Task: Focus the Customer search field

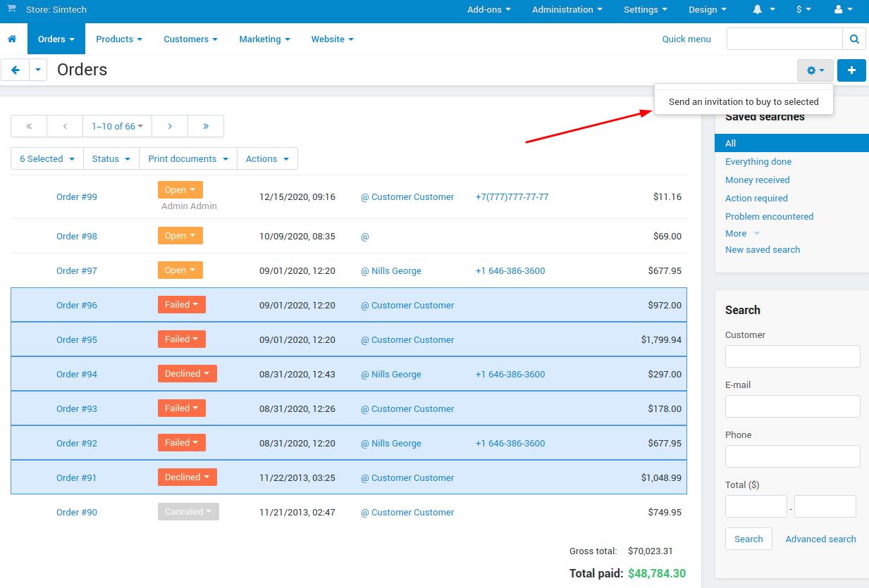Action: [793, 356]
